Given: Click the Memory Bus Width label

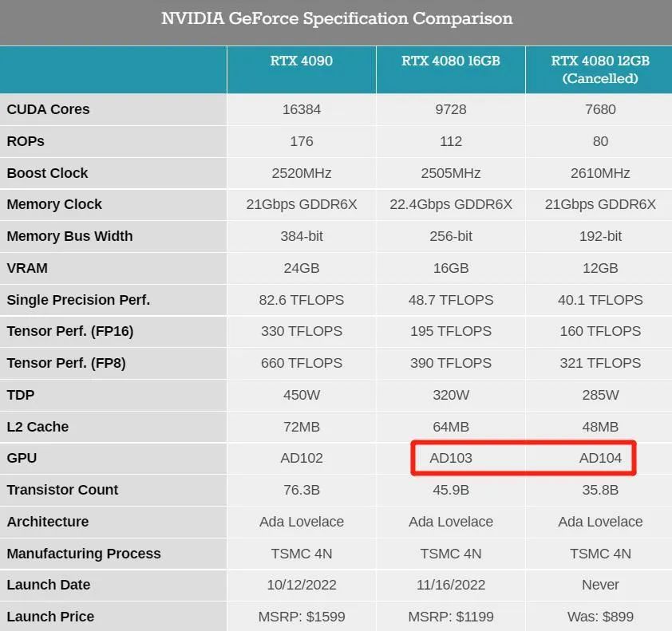Looking at the screenshot, I should click(69, 236).
